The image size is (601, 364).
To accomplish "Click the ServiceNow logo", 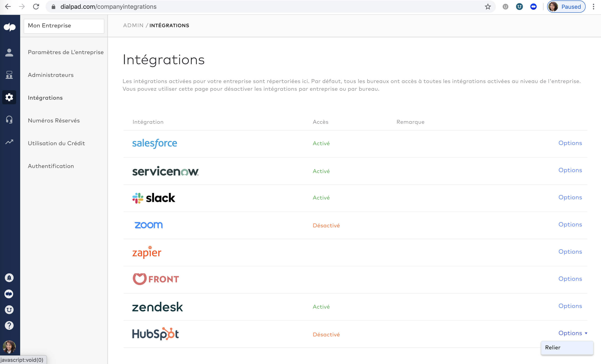I will [165, 171].
